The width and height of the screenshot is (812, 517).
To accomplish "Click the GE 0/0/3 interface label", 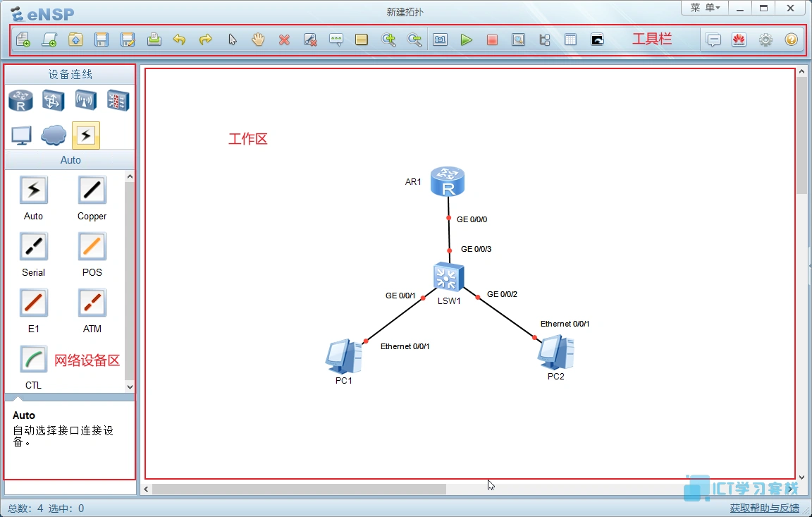I will [476, 249].
